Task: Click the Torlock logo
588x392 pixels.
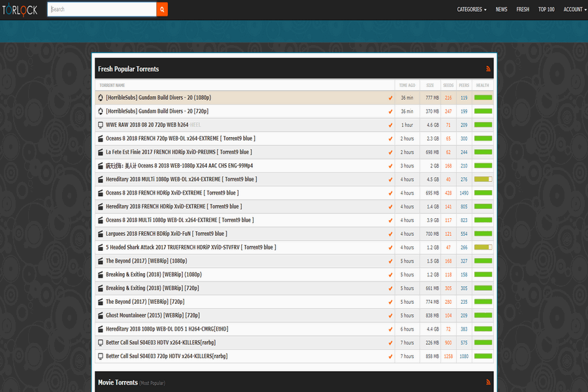Action: 20,10
